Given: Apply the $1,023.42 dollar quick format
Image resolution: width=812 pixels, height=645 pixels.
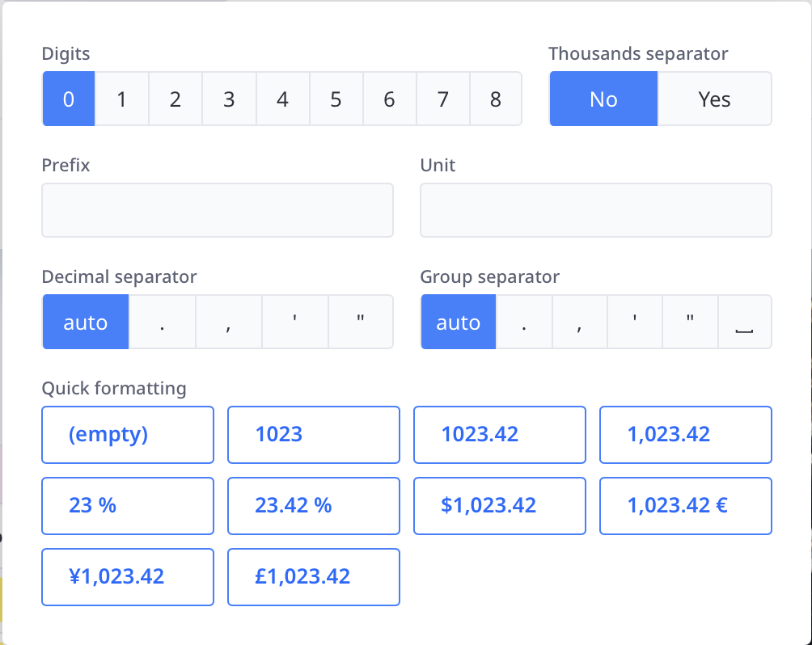Looking at the screenshot, I should click(x=499, y=506).
